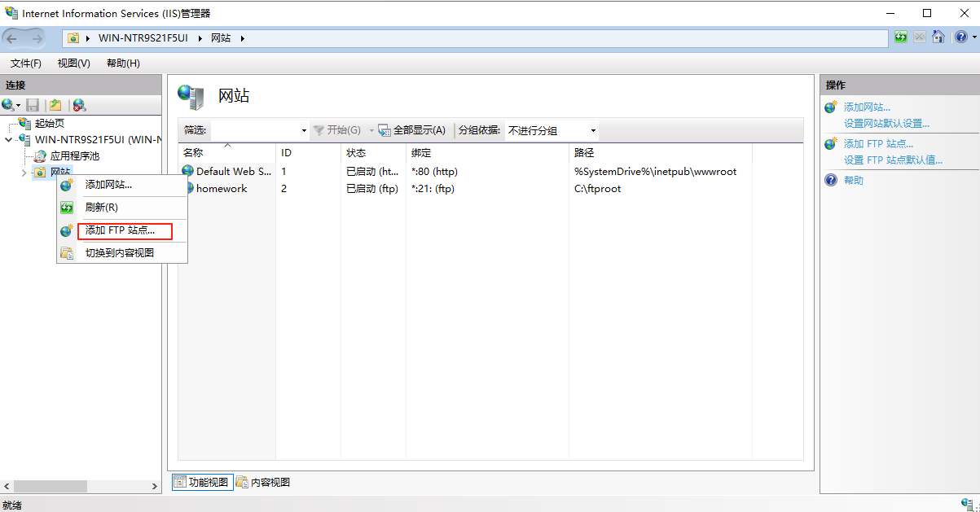980x512 pixels.
Task: Select the 起始页 start page tree node
Action: pos(49,124)
